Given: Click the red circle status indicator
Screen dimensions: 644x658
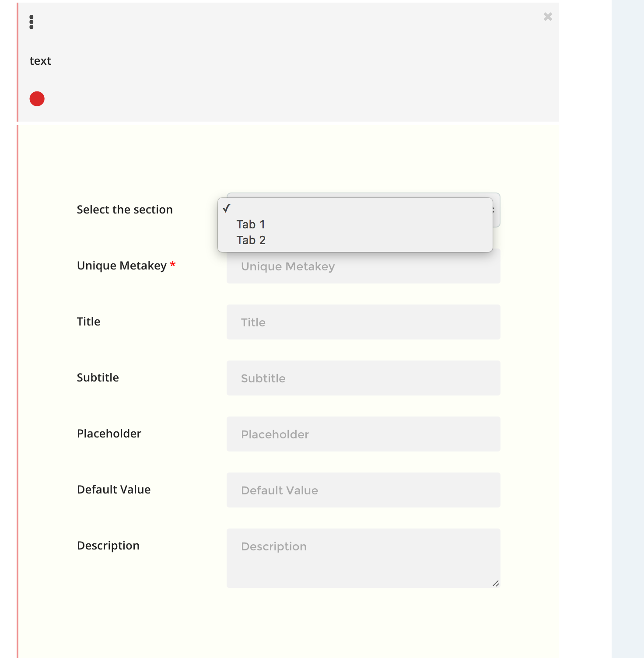Looking at the screenshot, I should 37,99.
